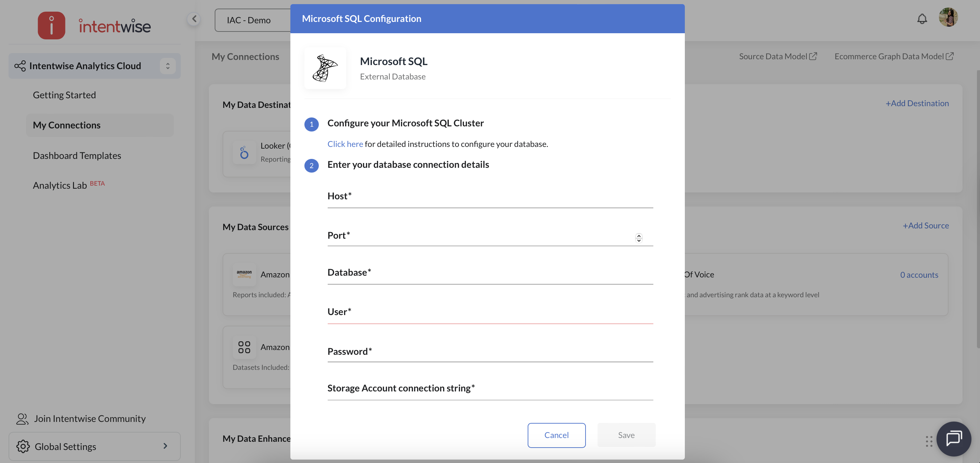980x463 pixels.
Task: Open the chat support bubble icon
Action: click(954, 438)
